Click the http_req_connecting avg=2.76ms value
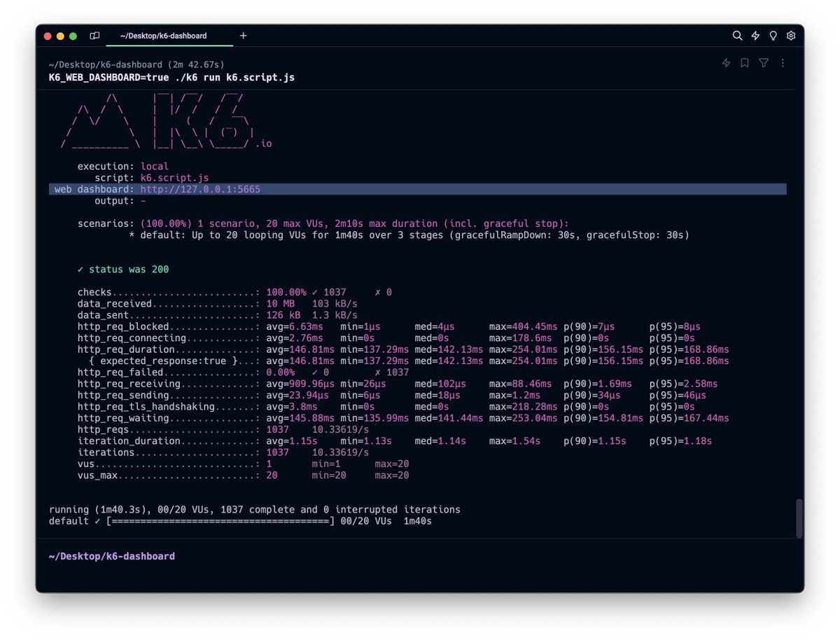840x640 pixels. 295,338
